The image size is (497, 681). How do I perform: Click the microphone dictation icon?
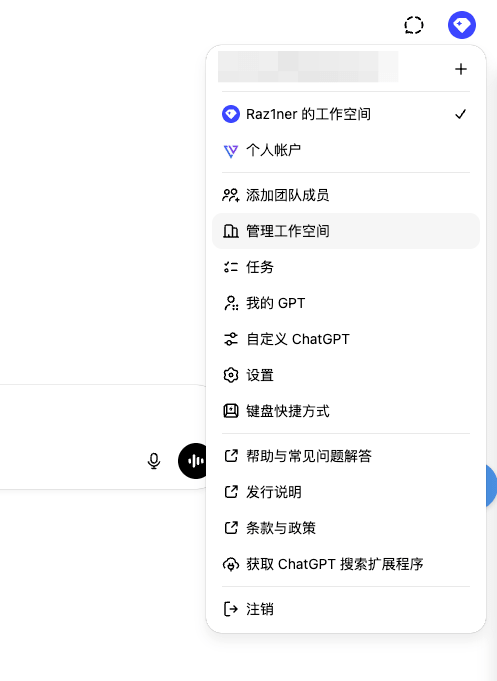point(154,461)
